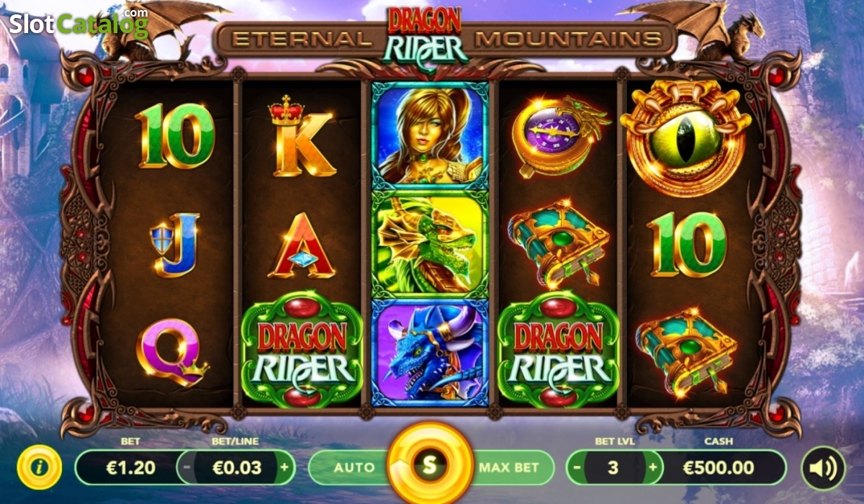Lower the bet level
Screen dimensions: 864x504
pos(577,467)
